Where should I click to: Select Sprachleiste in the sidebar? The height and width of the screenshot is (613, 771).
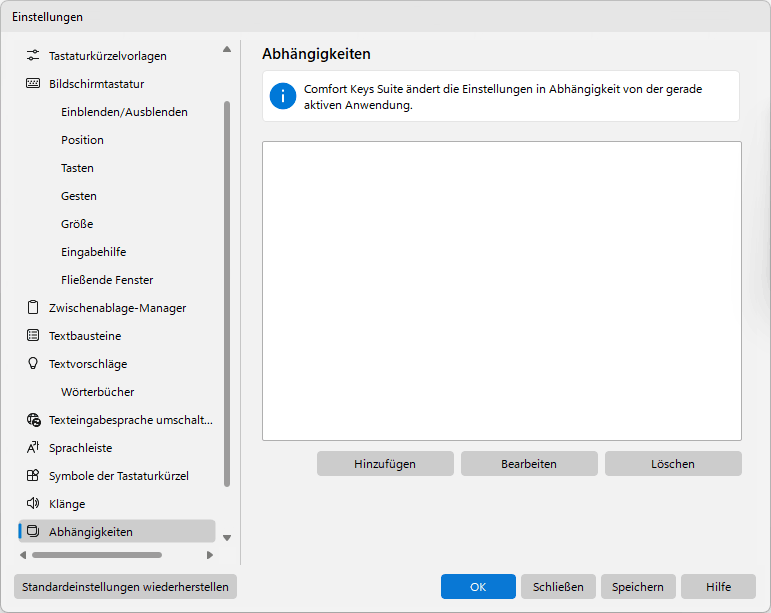[x=81, y=448]
